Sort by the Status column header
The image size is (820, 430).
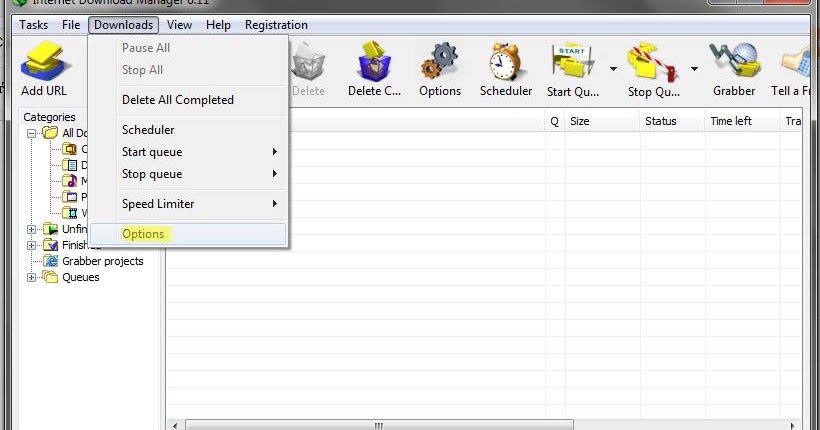pos(672,121)
